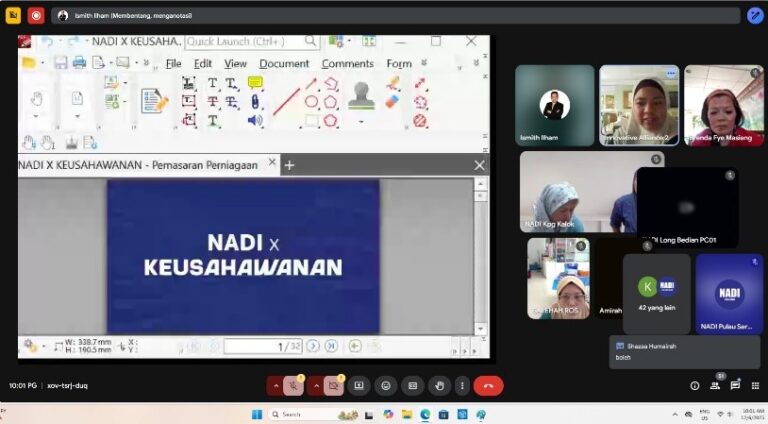Jump to last page in PDF

point(331,346)
